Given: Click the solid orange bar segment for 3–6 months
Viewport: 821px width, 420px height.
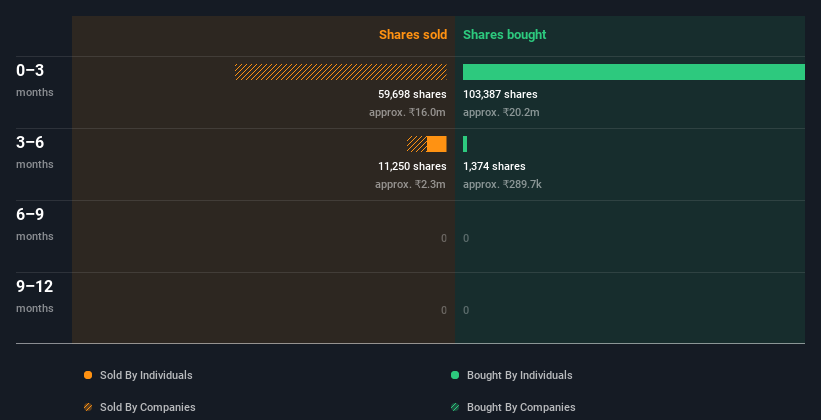Looking at the screenshot, I should [437, 144].
